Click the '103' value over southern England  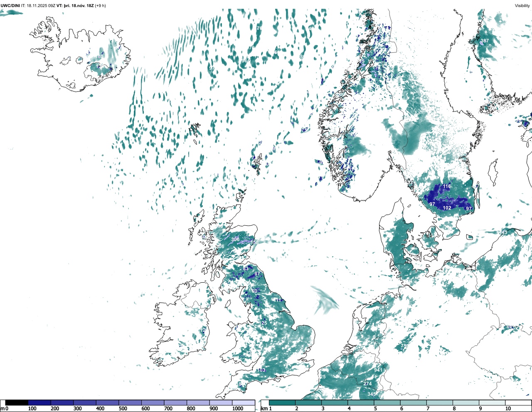tap(261, 370)
